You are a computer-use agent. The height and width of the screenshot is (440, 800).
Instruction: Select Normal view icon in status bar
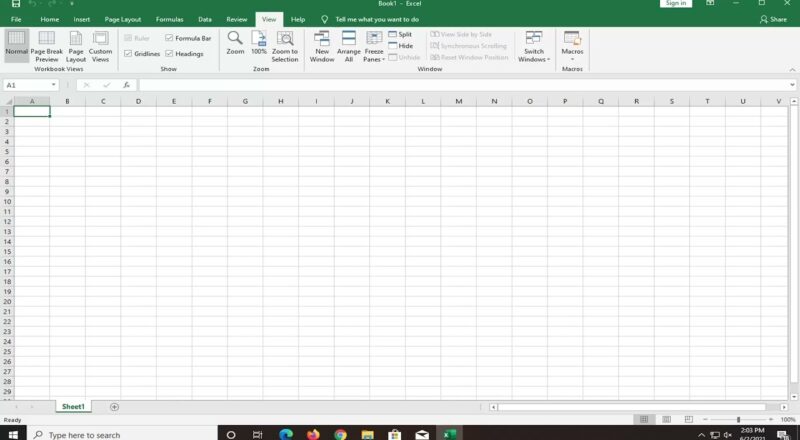644,419
